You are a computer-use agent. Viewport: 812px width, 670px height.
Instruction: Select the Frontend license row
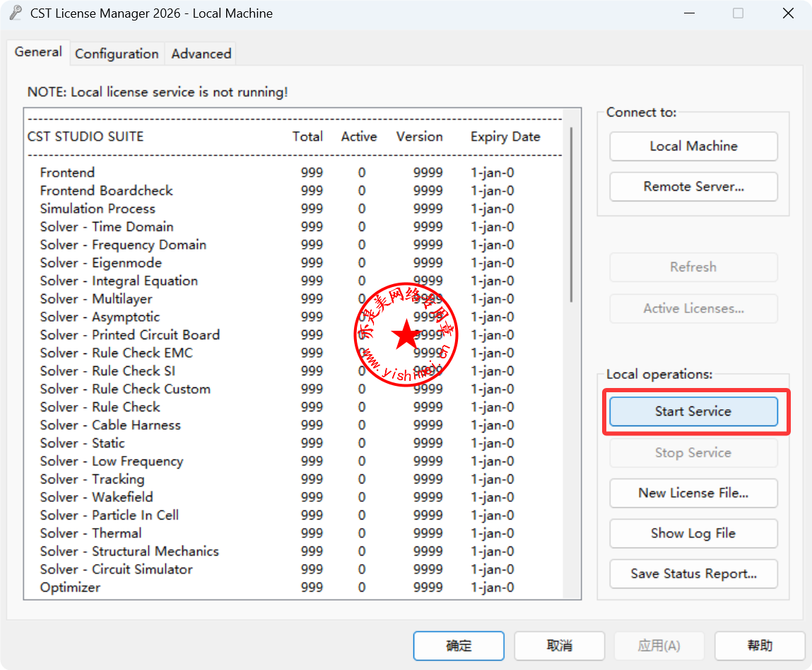[x=67, y=172]
